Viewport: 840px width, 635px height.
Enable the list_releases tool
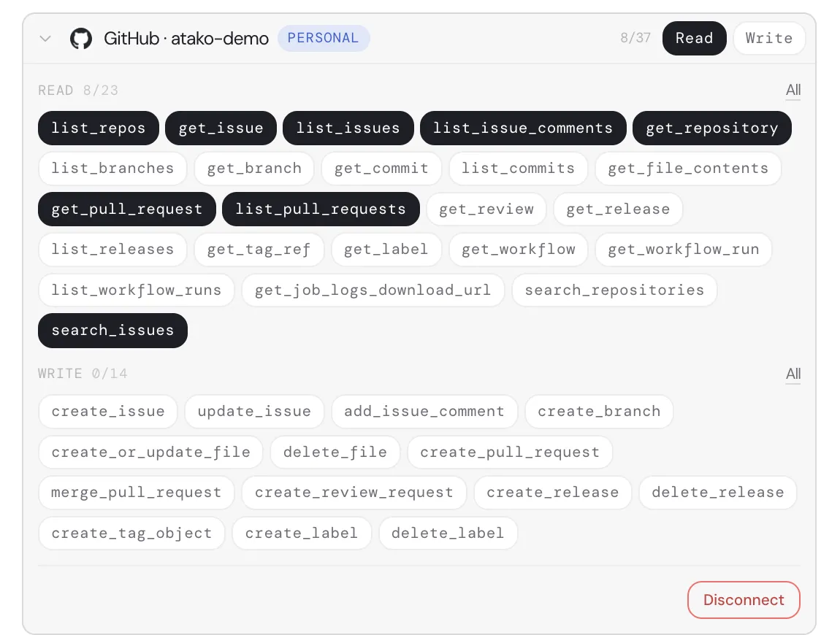tap(112, 250)
